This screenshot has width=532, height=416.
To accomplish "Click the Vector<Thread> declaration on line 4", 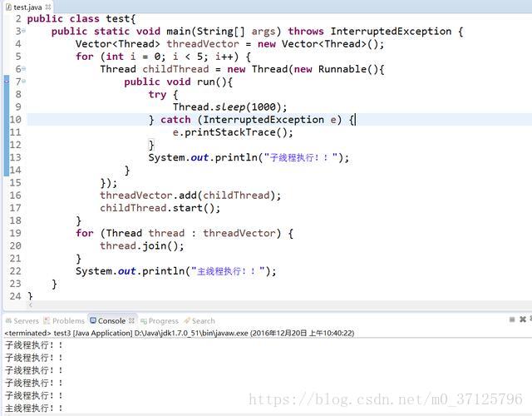I will click(229, 44).
